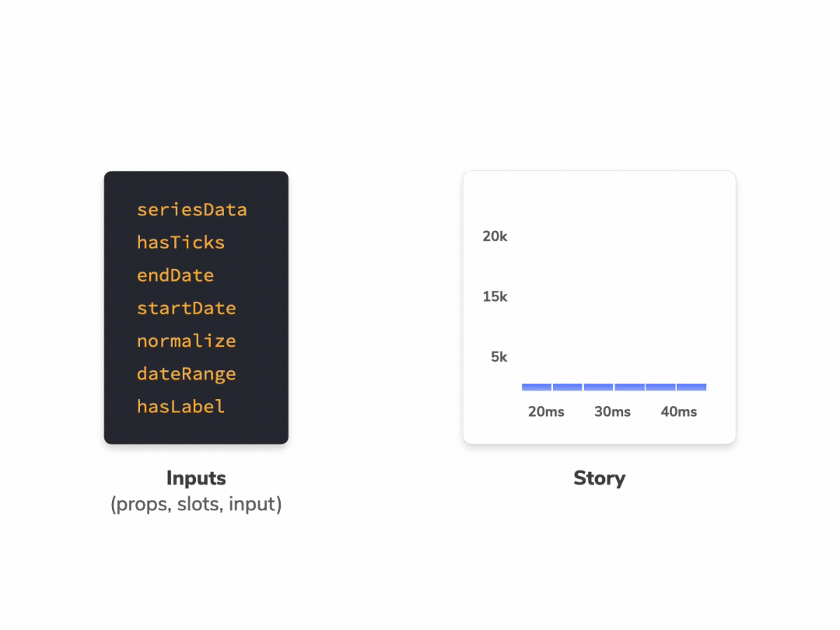Click the second blue bar segment
840x630 pixels.
pyautogui.click(x=568, y=387)
